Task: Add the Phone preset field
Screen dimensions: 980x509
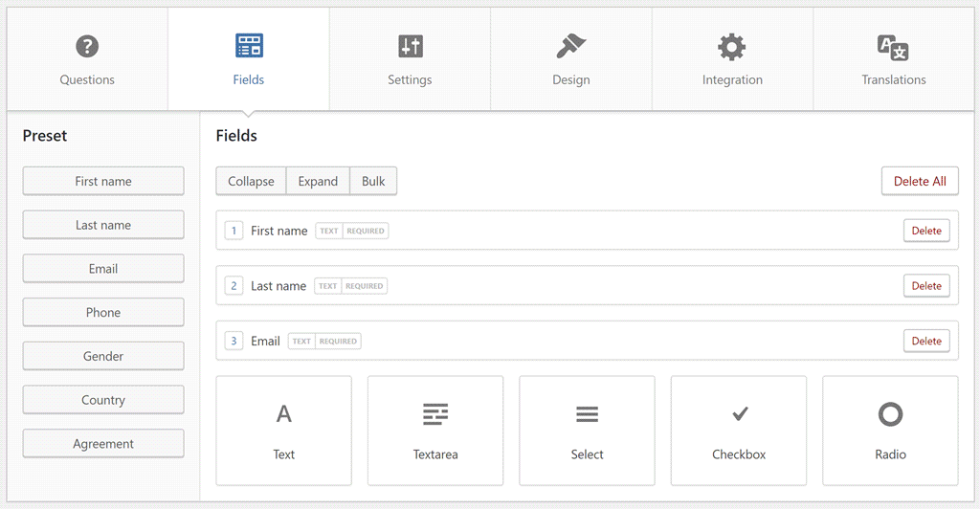Action: click(103, 312)
